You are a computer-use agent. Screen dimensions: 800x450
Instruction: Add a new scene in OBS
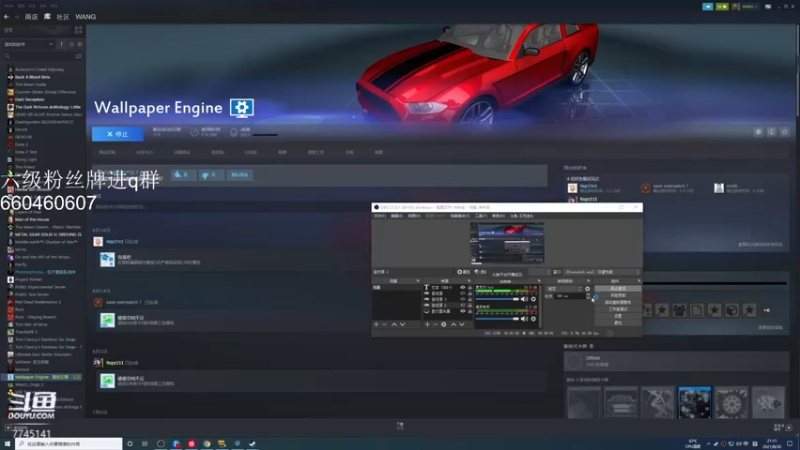click(x=376, y=324)
